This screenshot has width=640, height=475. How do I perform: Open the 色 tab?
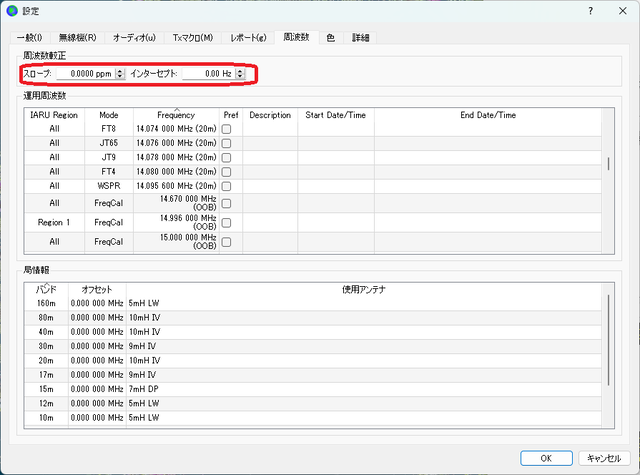click(x=331, y=38)
